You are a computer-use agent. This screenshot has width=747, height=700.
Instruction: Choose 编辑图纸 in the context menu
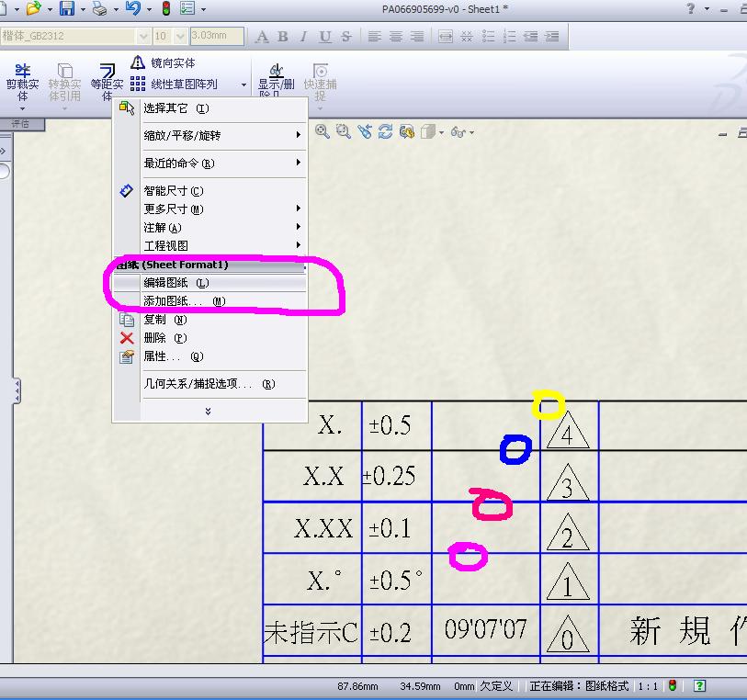pyautogui.click(x=209, y=282)
